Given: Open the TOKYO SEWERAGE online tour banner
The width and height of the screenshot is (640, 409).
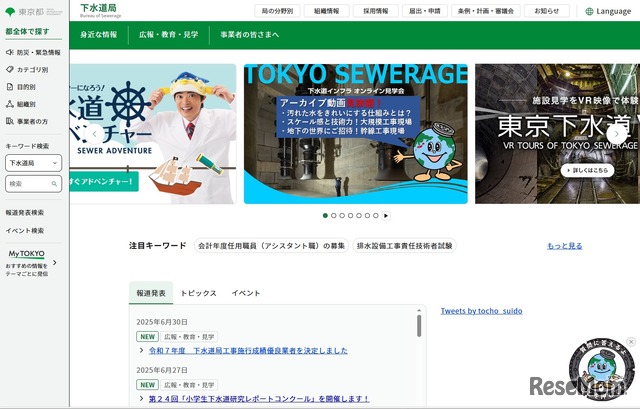Looking at the screenshot, I should (x=356, y=133).
